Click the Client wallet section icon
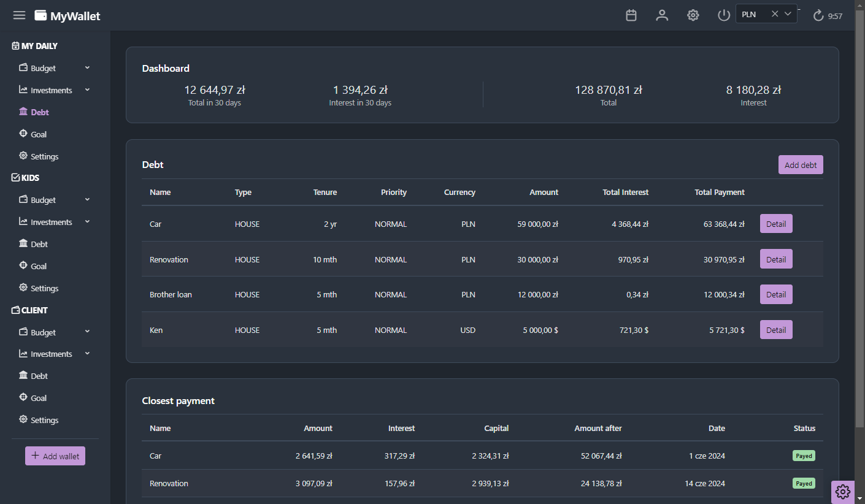 (x=16, y=310)
